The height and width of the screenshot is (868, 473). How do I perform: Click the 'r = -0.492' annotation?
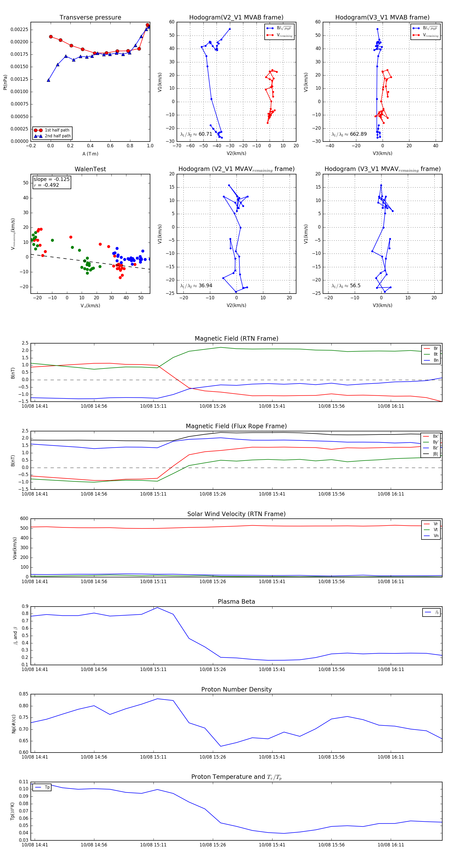tap(46, 185)
